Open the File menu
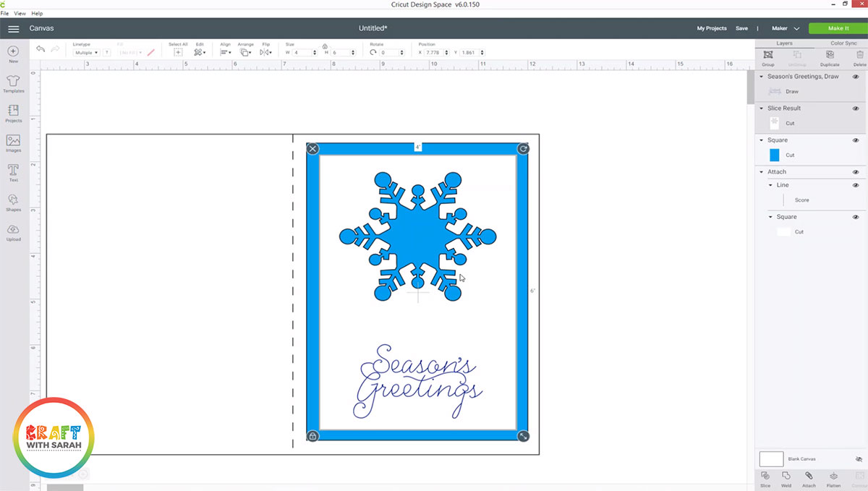This screenshot has height=491, width=868. (x=4, y=13)
